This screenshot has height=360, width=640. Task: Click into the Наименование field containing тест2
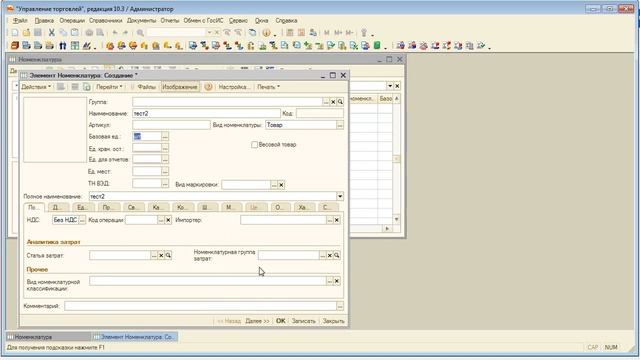[206, 113]
